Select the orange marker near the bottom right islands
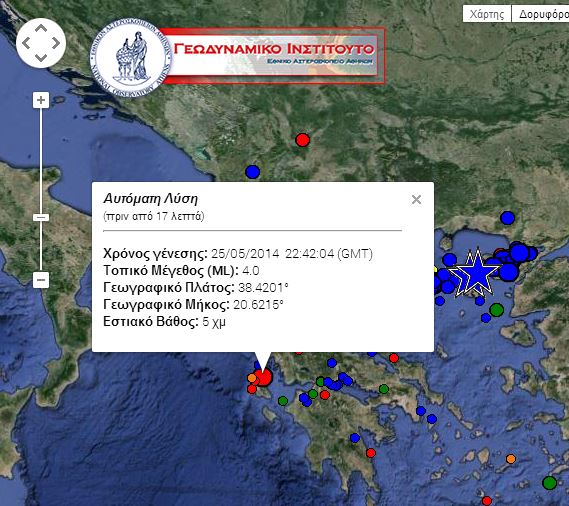 (511, 459)
